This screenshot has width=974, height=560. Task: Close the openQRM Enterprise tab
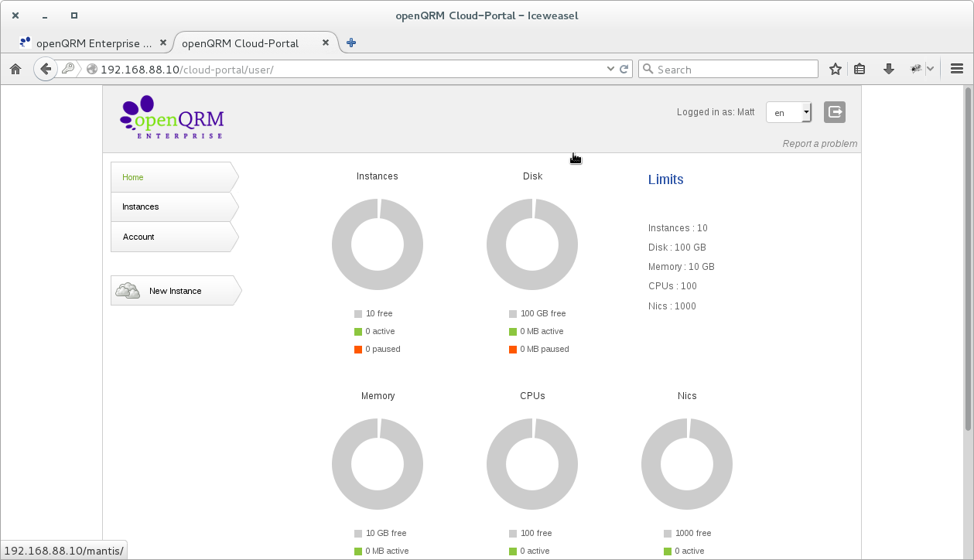click(162, 43)
